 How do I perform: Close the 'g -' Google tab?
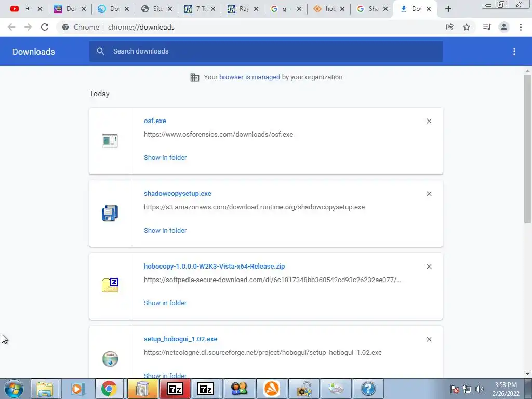click(299, 9)
